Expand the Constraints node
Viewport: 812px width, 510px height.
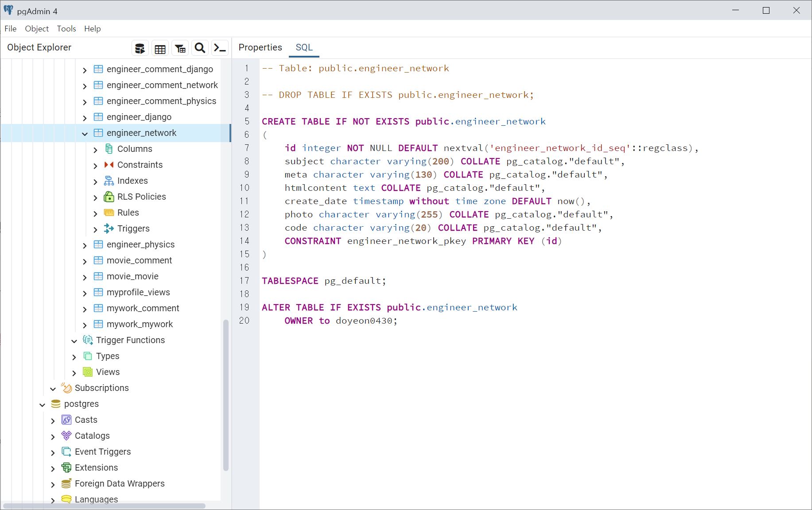tap(95, 166)
